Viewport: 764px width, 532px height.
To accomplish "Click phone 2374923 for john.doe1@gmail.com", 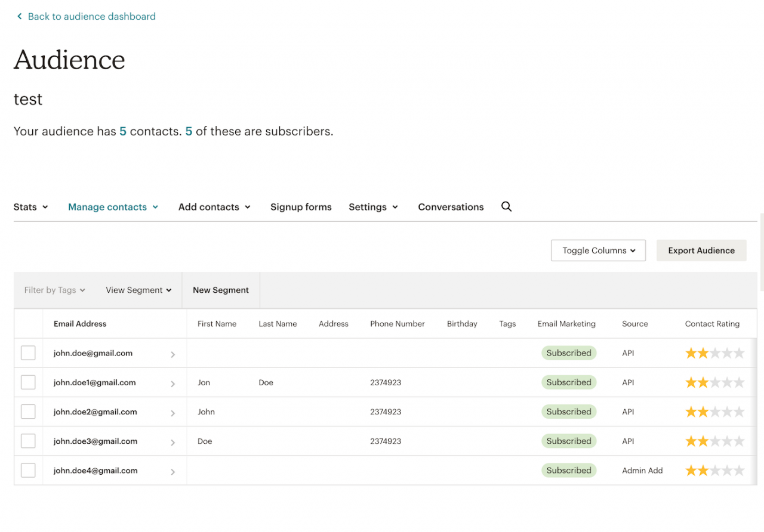I will pyautogui.click(x=386, y=382).
